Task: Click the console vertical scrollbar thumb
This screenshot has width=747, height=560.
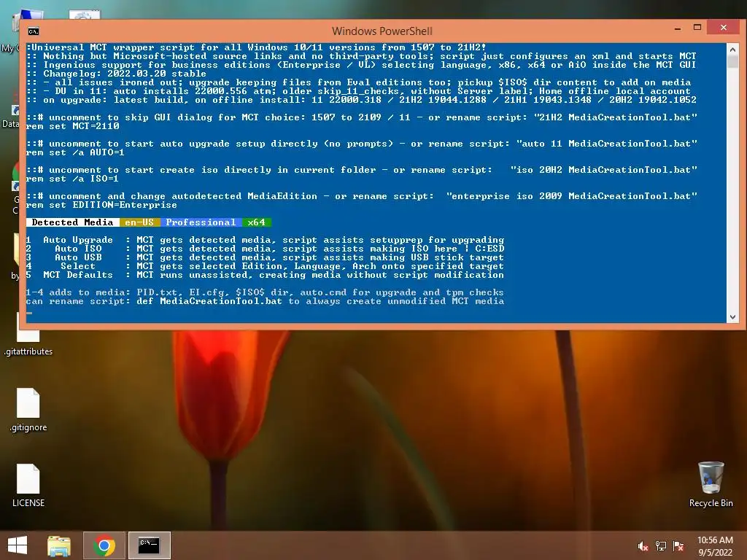Action: [x=732, y=61]
